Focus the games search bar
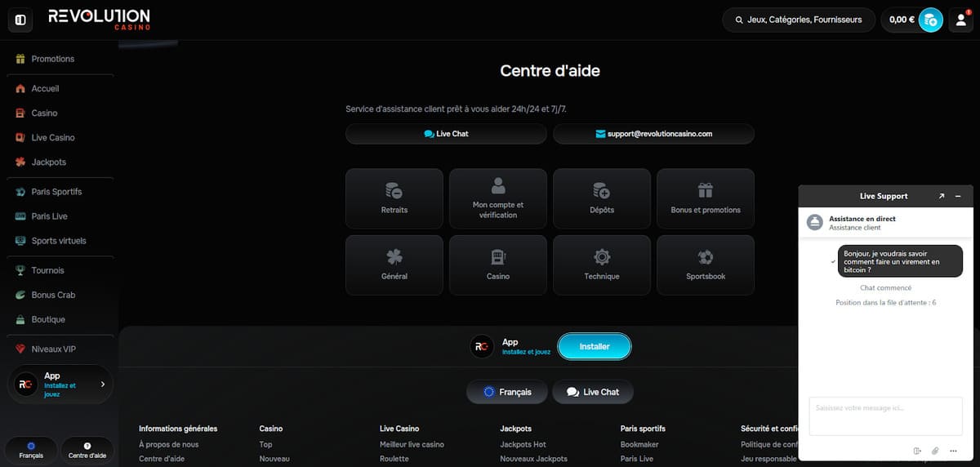Viewport: 980px width, 467px height. 799,20
